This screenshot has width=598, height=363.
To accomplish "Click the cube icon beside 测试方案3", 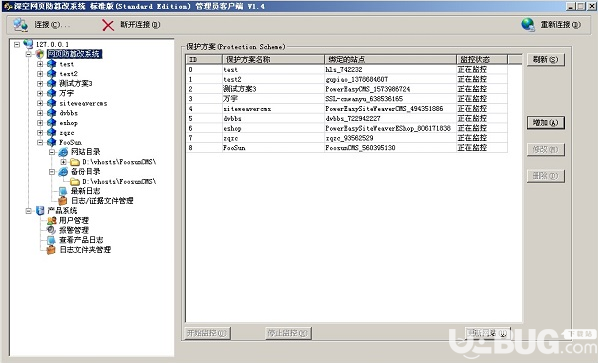I will (51, 84).
